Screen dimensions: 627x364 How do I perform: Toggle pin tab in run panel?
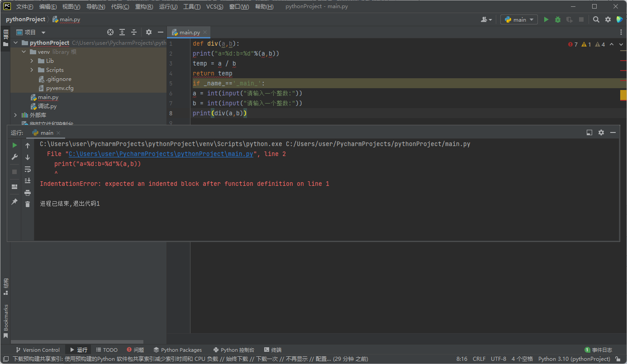point(14,202)
